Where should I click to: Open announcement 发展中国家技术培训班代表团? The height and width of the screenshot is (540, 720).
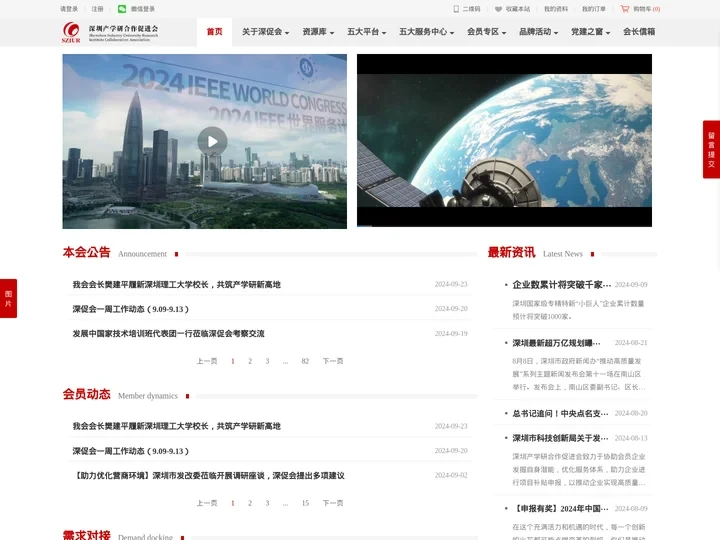click(168, 333)
